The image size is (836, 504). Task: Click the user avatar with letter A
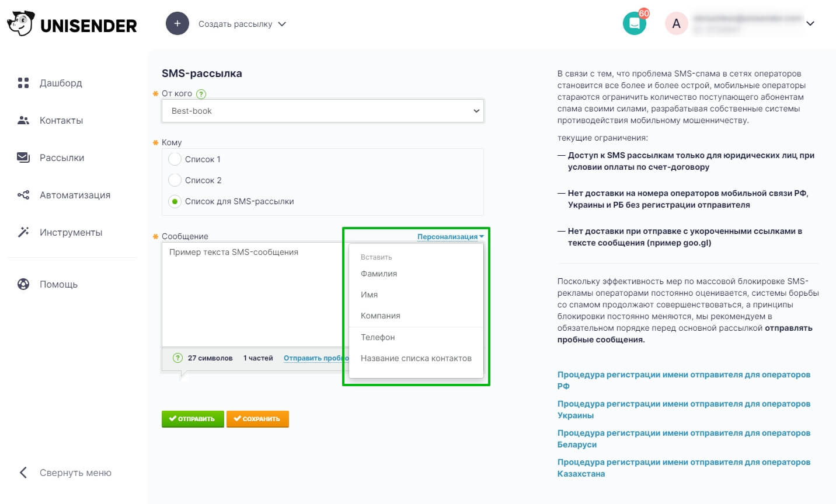(677, 24)
